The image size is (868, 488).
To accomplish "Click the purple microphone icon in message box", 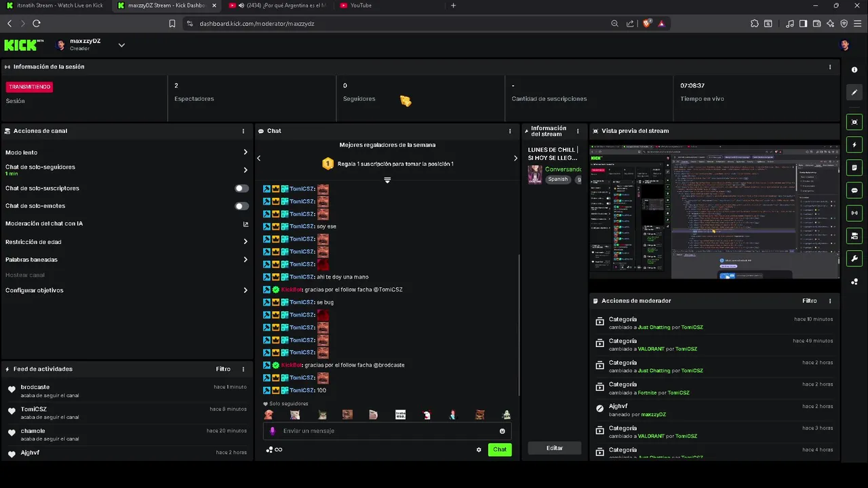I will [273, 431].
